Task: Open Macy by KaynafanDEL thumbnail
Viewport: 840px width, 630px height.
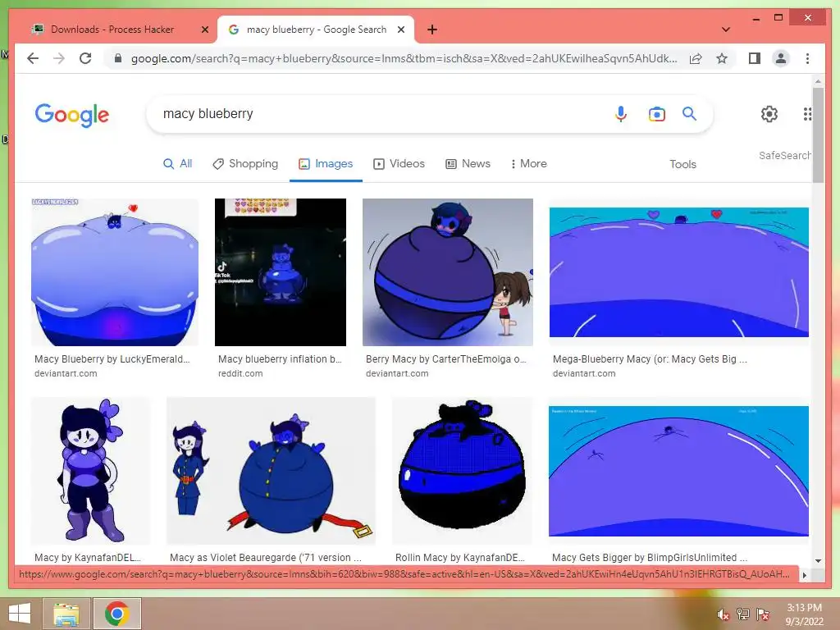Action: coord(90,471)
